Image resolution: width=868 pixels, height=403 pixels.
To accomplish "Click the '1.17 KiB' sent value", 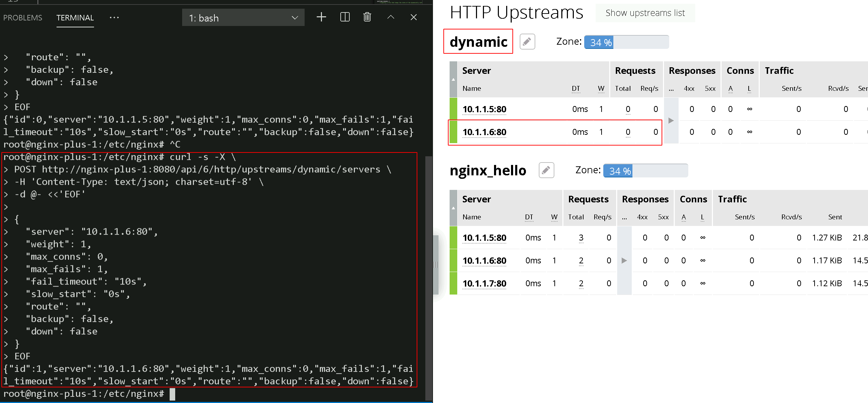I will [827, 261].
